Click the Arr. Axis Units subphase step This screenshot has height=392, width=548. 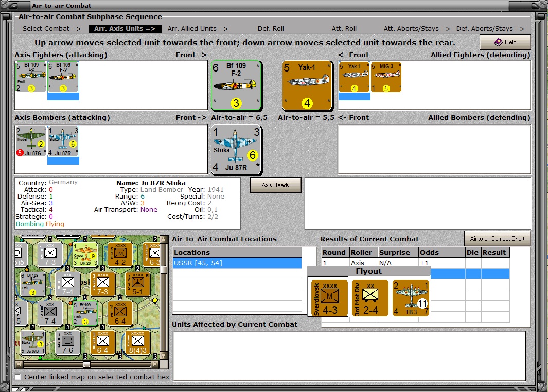(x=125, y=29)
